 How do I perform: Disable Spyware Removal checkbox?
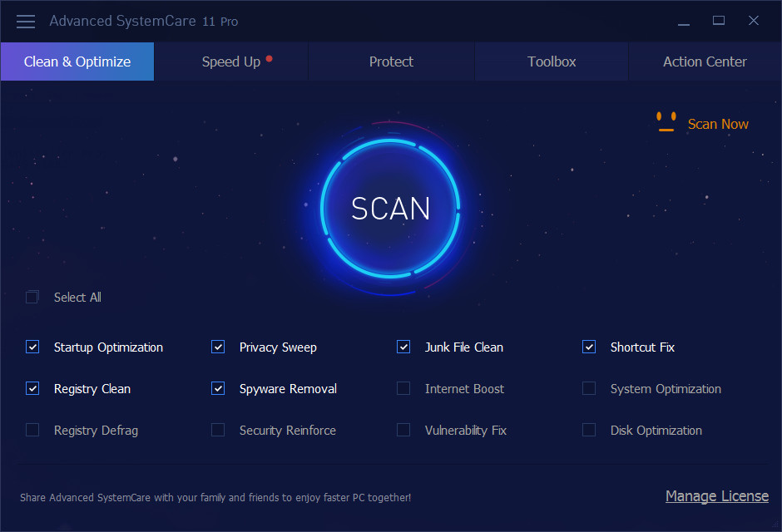[x=218, y=388]
